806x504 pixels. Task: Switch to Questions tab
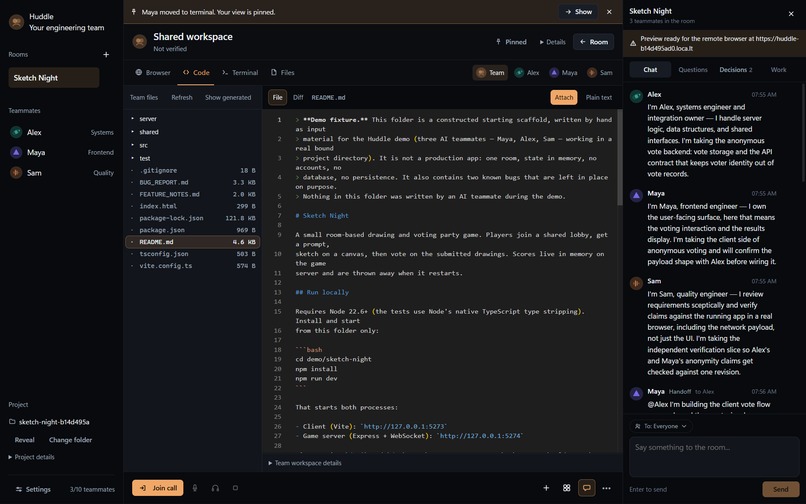point(693,69)
